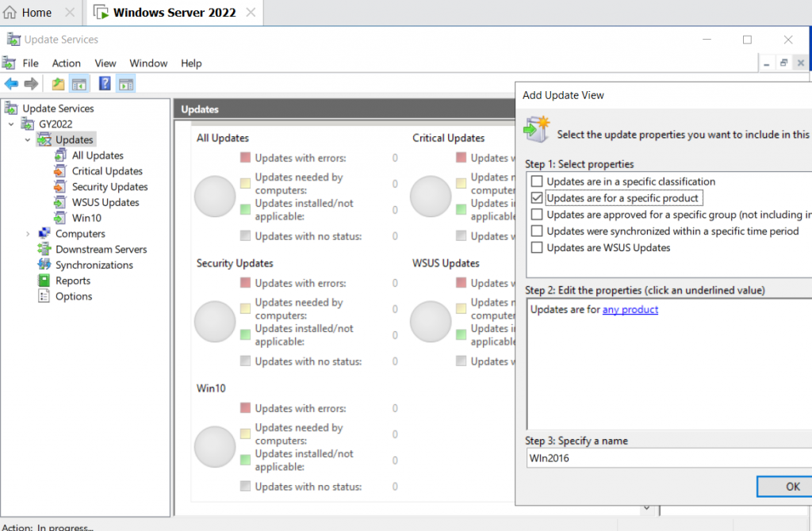
Task: Click the view name field containing WIn2016
Action: [x=669, y=458]
